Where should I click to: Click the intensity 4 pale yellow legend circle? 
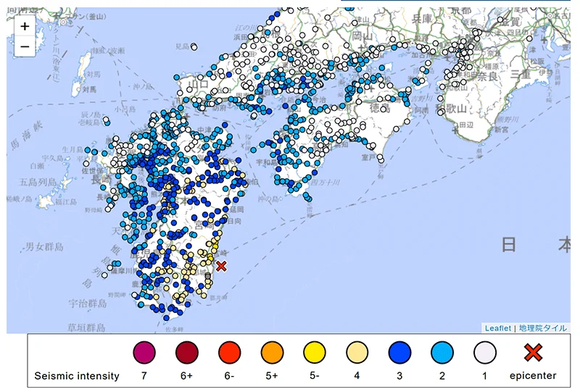tap(357, 352)
